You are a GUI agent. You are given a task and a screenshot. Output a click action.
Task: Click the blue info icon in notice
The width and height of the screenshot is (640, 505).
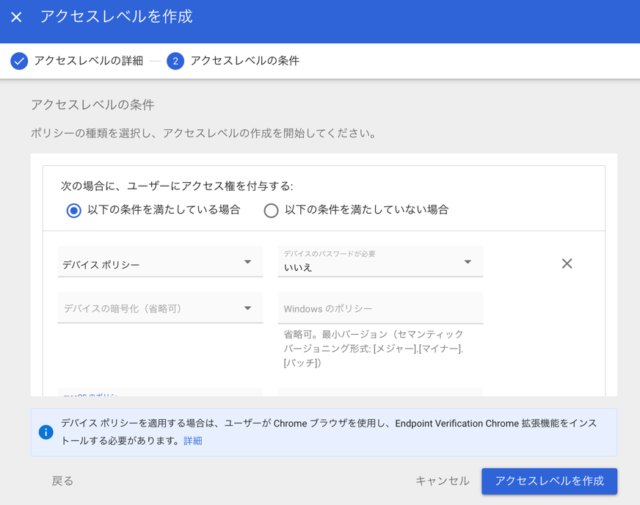click(x=46, y=432)
